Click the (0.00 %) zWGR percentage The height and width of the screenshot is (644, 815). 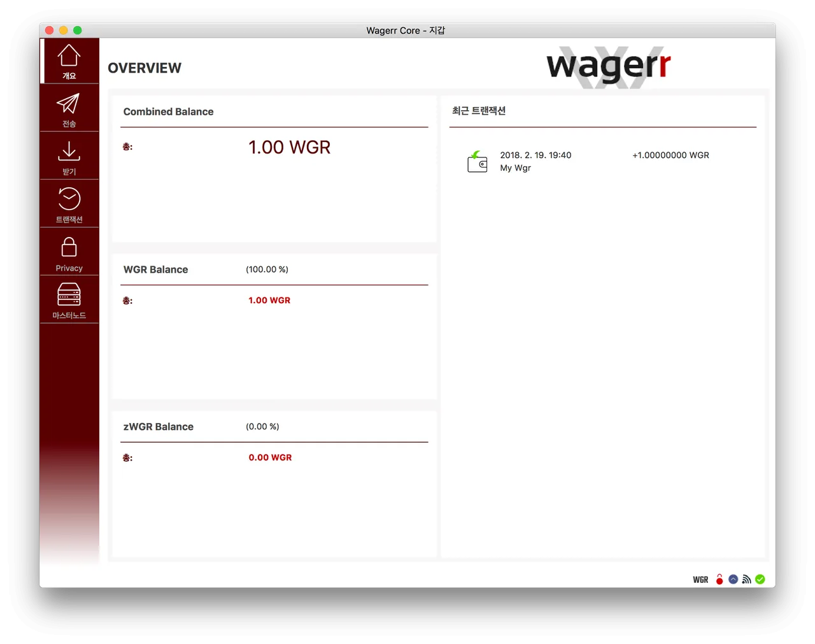coord(262,427)
